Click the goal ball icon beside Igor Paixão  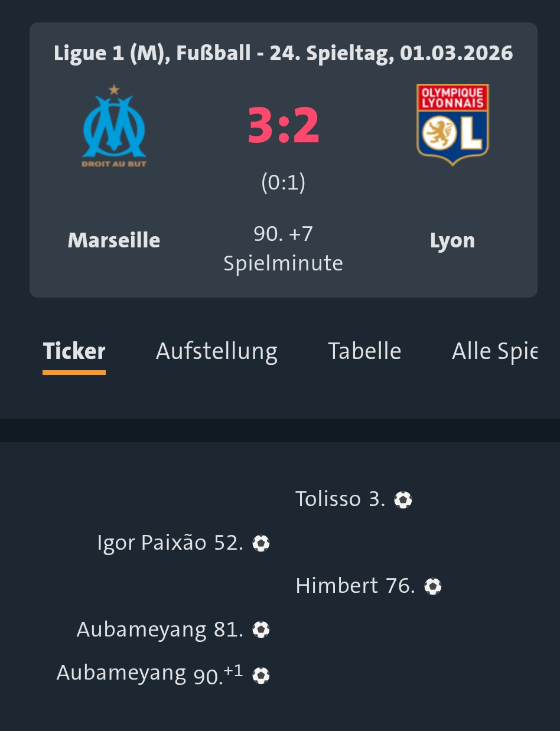tap(261, 543)
